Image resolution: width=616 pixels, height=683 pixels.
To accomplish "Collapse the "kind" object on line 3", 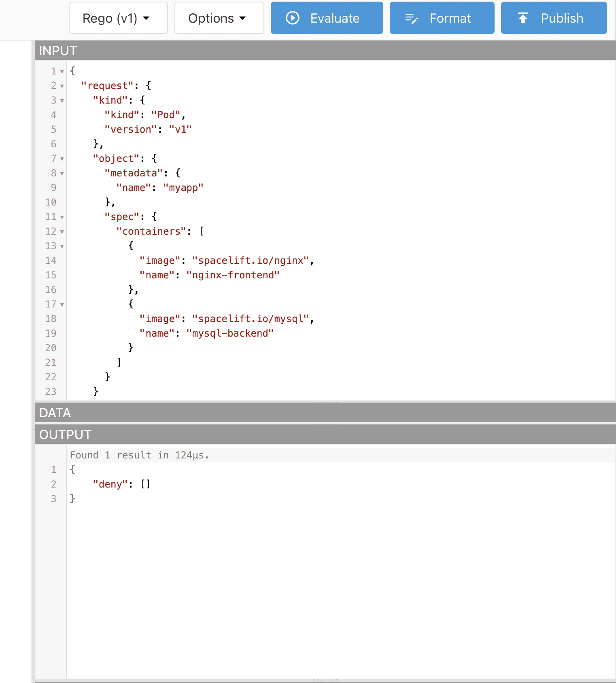I will (62, 101).
